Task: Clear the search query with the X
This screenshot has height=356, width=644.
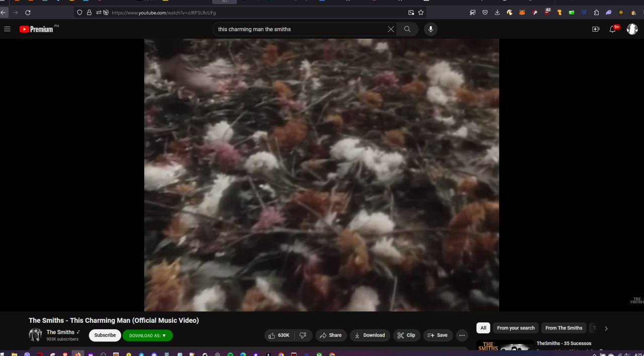Action: coord(391,29)
